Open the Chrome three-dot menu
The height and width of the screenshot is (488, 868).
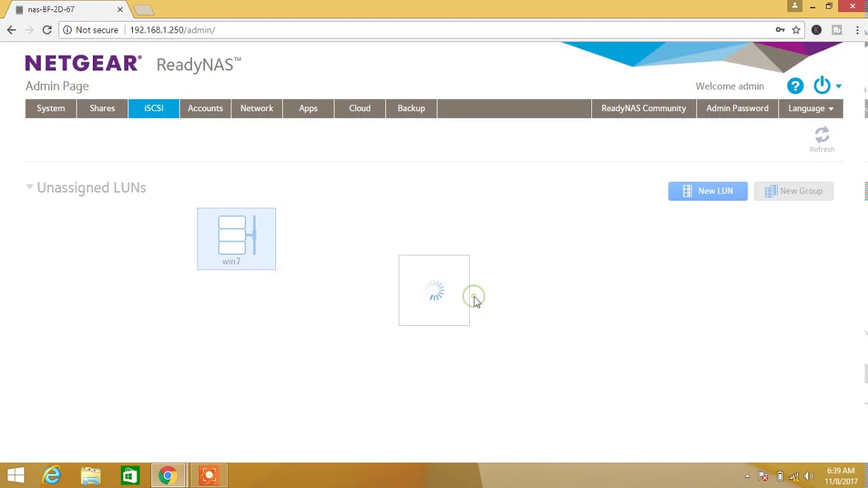(857, 30)
